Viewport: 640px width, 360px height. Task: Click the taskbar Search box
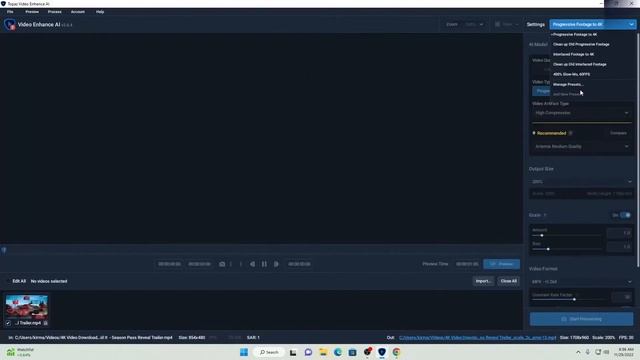click(269, 352)
